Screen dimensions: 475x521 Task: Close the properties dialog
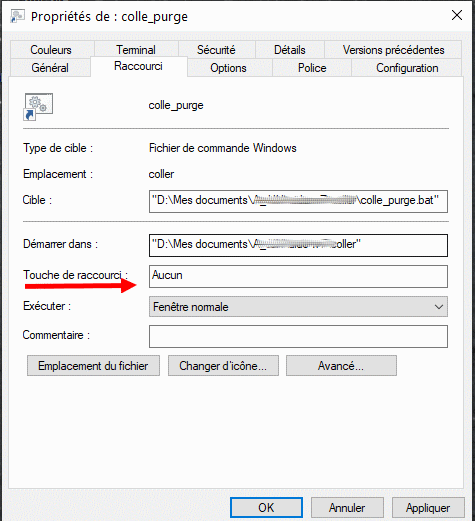point(457,15)
